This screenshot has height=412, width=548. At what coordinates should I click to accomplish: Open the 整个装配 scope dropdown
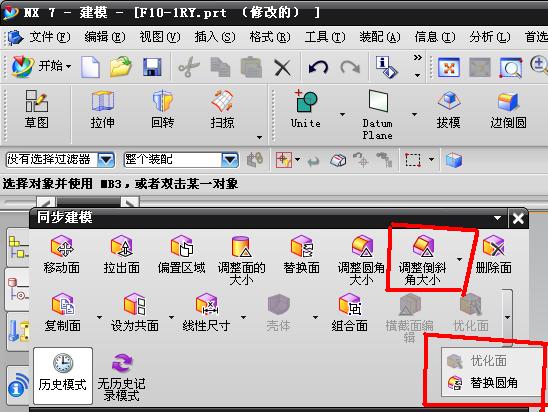pyautogui.click(x=230, y=160)
